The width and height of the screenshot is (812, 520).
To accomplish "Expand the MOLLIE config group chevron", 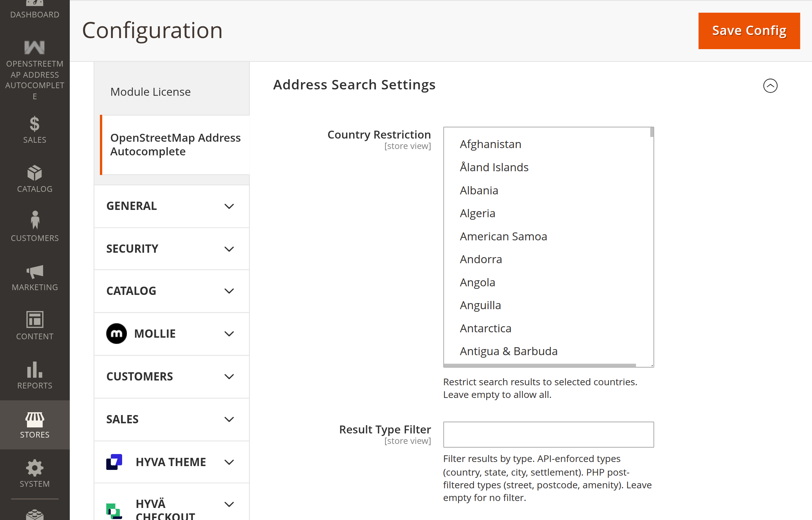I will (229, 334).
